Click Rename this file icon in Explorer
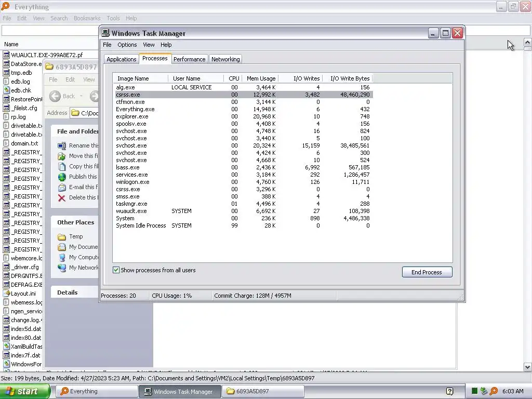 click(x=62, y=145)
